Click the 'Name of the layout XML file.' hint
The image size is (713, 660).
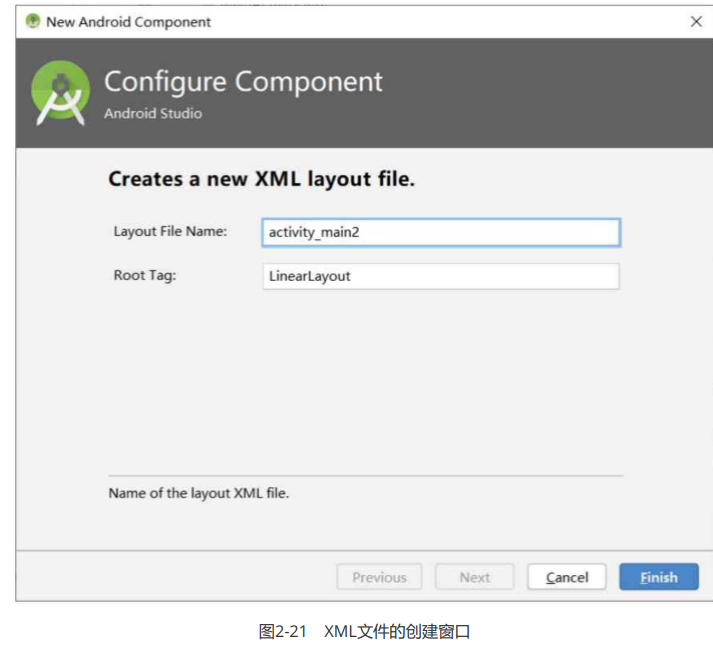point(199,493)
